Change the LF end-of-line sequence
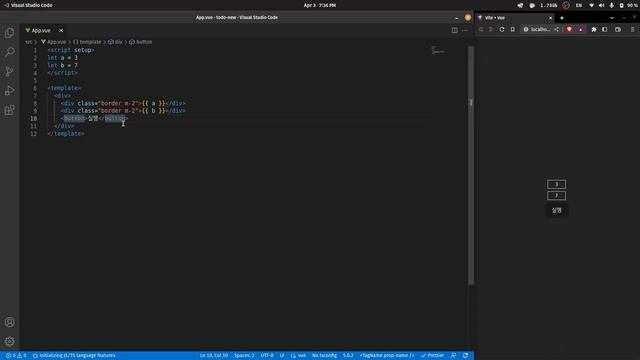This screenshot has width=640, height=360. coord(282,356)
